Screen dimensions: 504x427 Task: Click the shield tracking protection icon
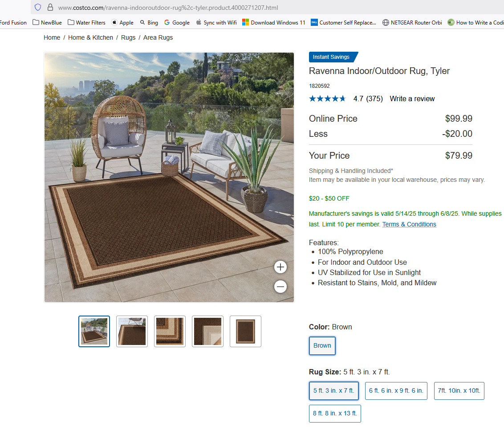click(38, 7)
